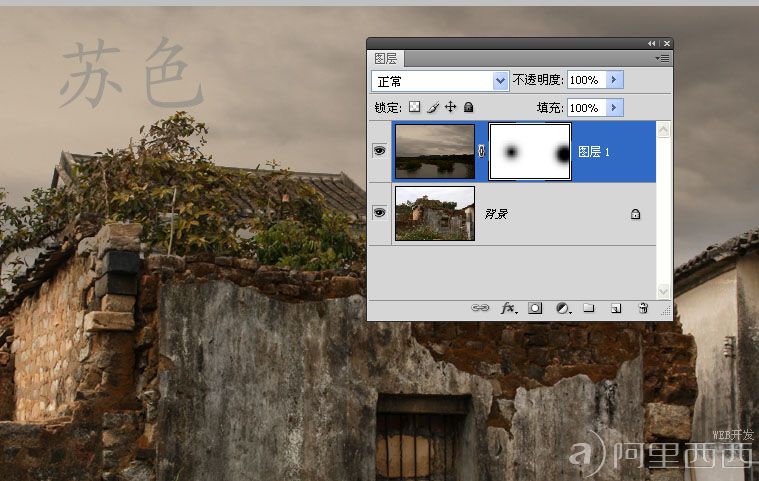Click the link layers icon at panel bottom
This screenshot has width=759, height=481.
tap(480, 308)
